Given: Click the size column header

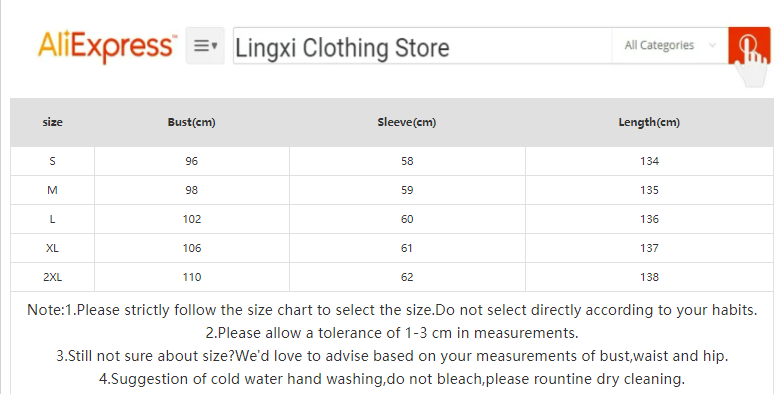Looking at the screenshot, I should click(53, 122).
